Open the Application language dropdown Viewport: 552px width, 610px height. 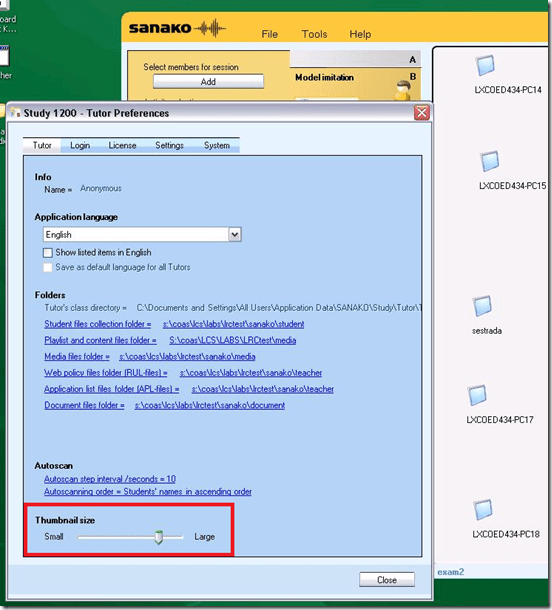point(235,235)
